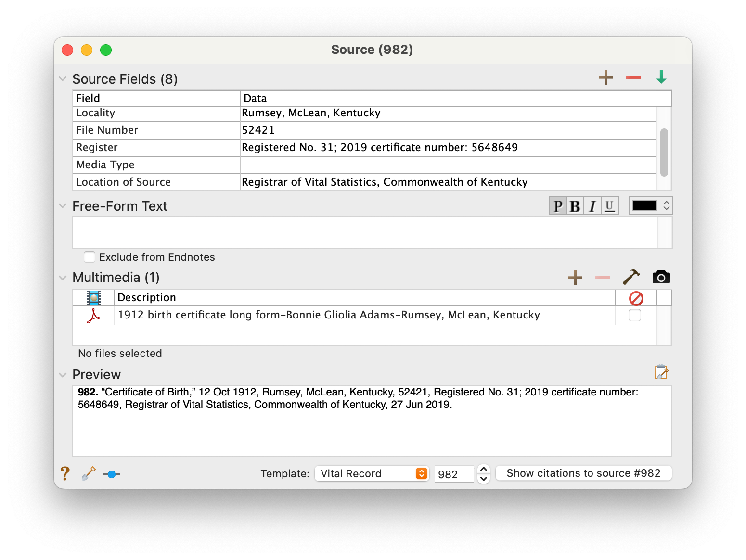The image size is (746, 560).
Task: Minimize the Source window with yellow button
Action: tap(87, 50)
